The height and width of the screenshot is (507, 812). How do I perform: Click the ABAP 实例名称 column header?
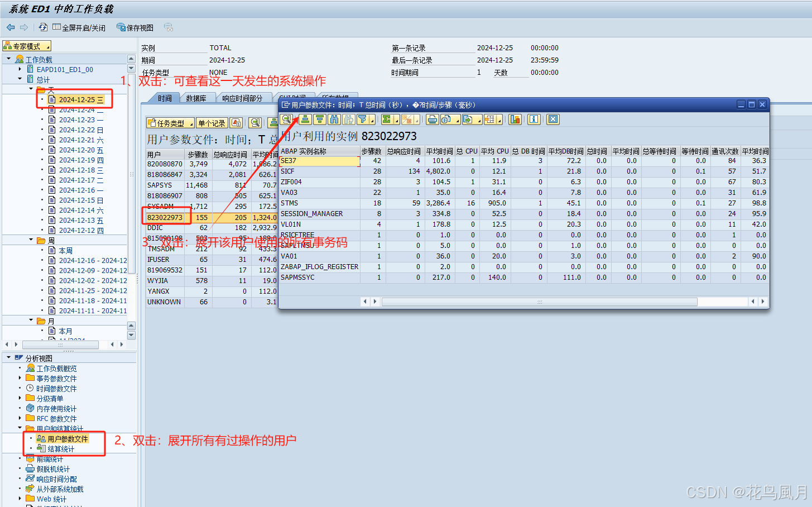[319, 151]
